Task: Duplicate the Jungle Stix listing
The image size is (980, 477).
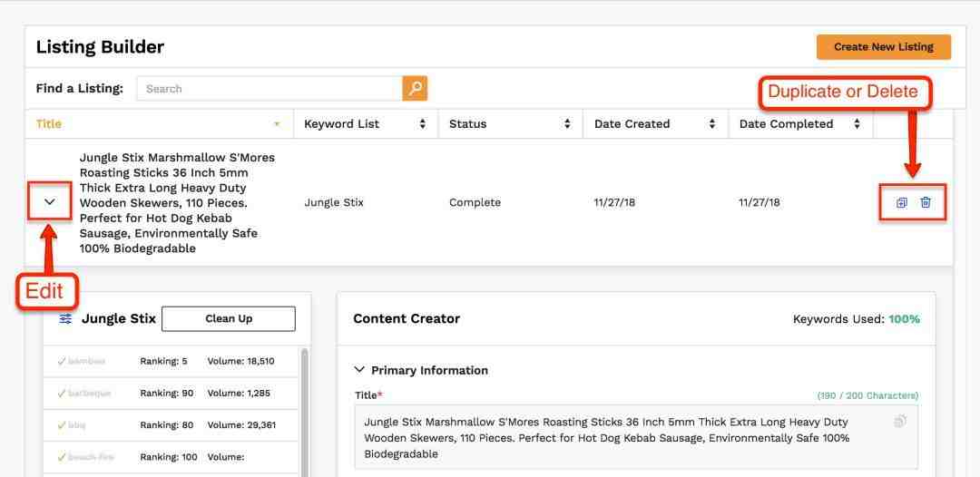Action: click(x=901, y=202)
